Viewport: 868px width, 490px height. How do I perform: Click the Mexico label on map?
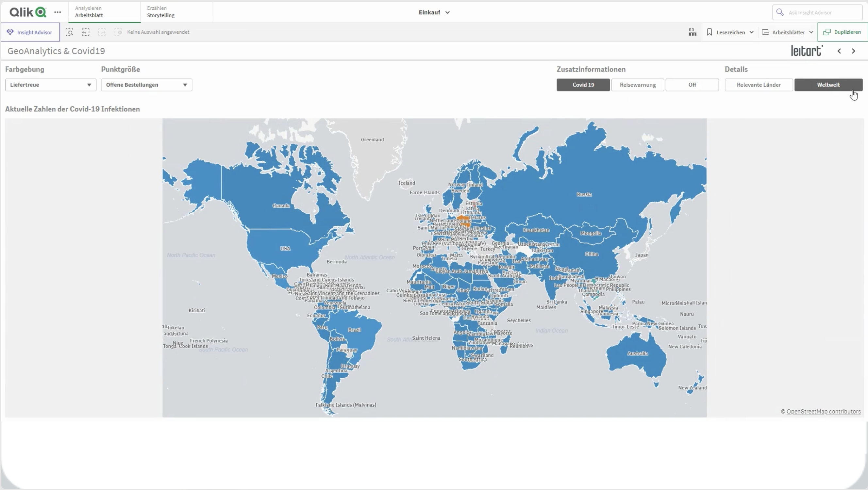pos(280,276)
